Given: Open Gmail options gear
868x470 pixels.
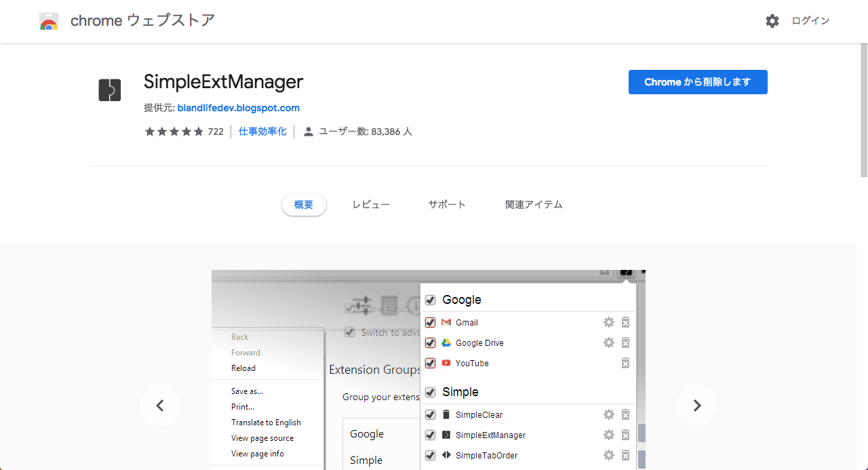Looking at the screenshot, I should [609, 323].
